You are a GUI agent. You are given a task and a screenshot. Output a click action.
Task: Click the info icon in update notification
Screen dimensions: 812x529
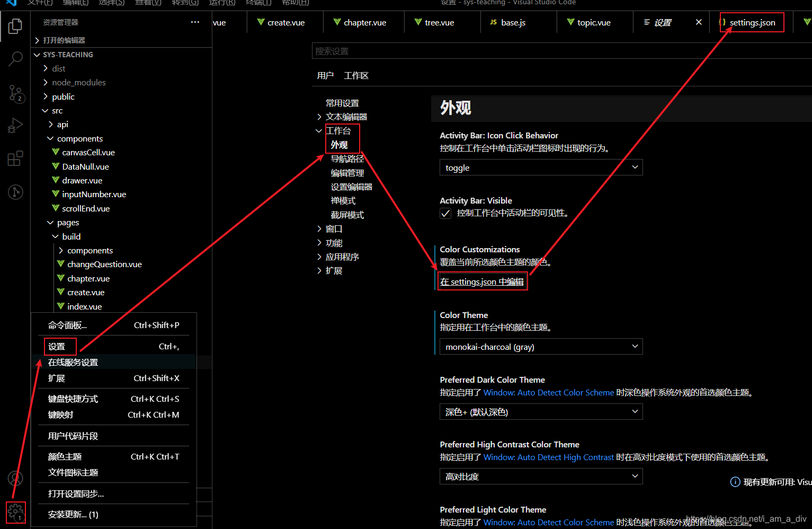pos(735,482)
